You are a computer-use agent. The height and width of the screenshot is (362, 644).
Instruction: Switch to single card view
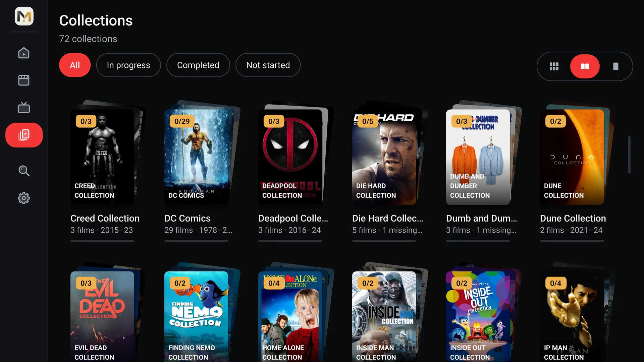tap(616, 66)
